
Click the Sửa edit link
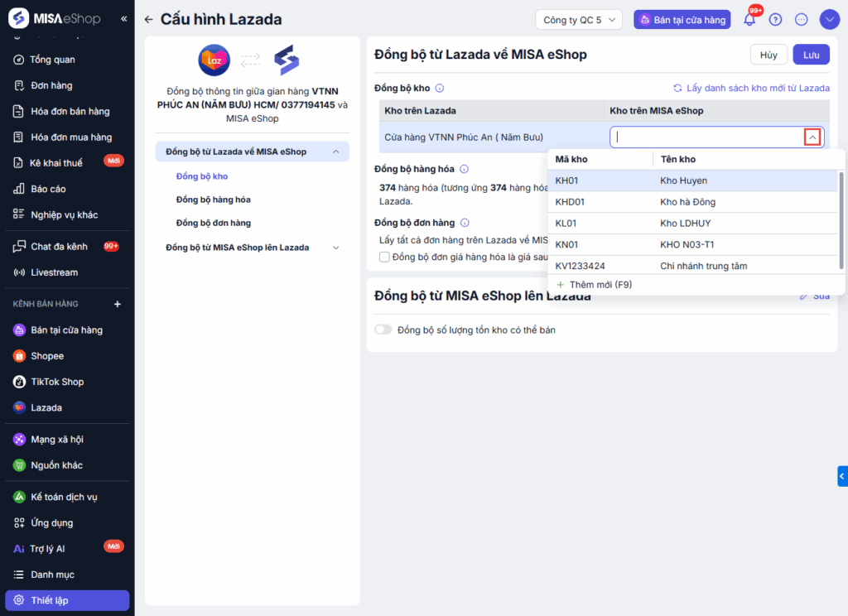tap(815, 296)
